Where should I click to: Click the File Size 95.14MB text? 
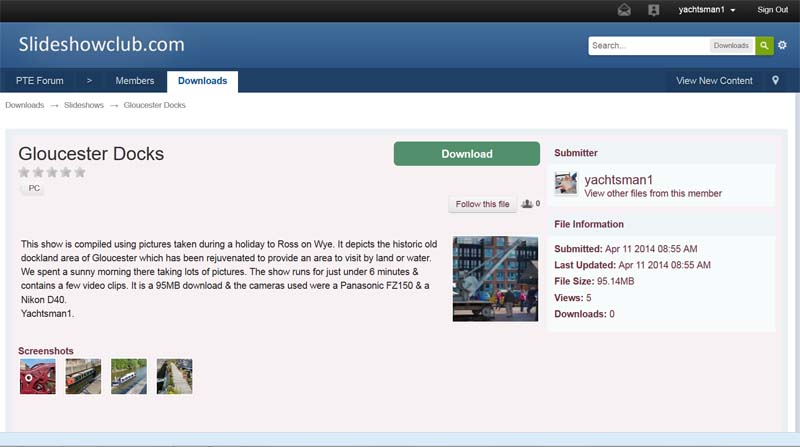tap(594, 281)
